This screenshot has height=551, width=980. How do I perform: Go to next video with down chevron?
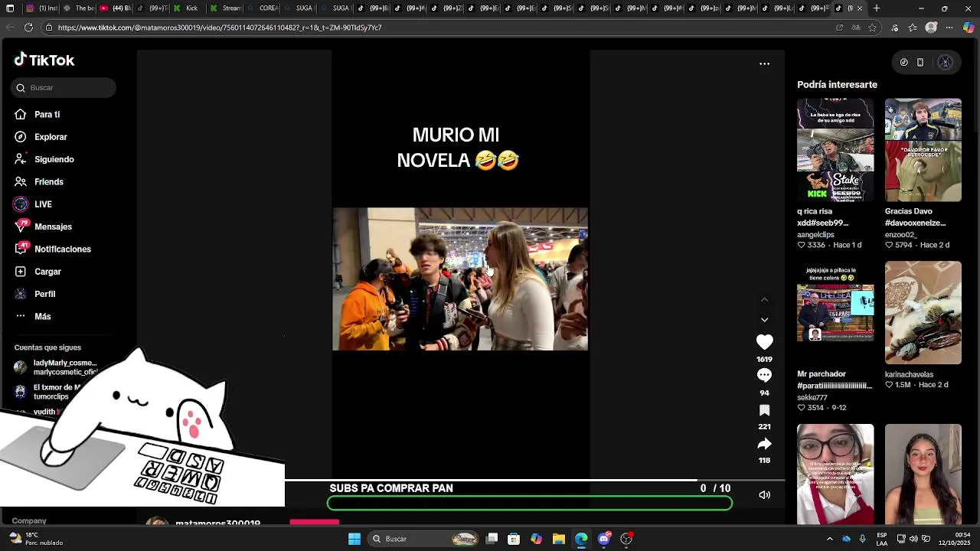click(764, 320)
